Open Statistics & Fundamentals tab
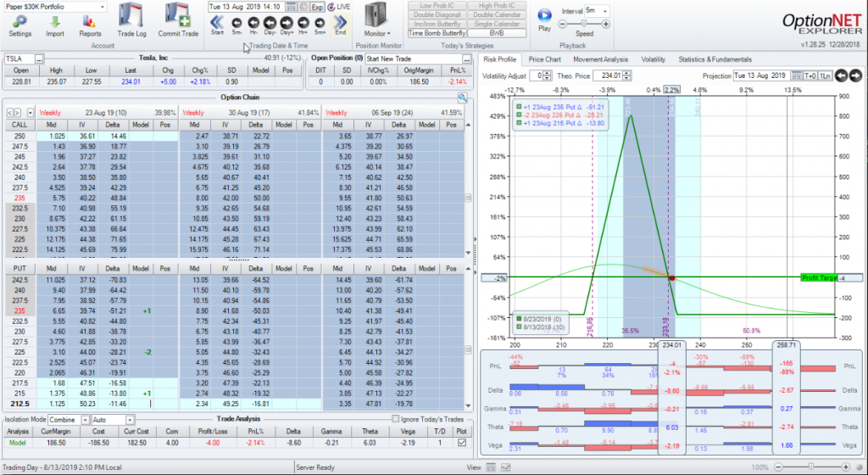 coord(715,59)
